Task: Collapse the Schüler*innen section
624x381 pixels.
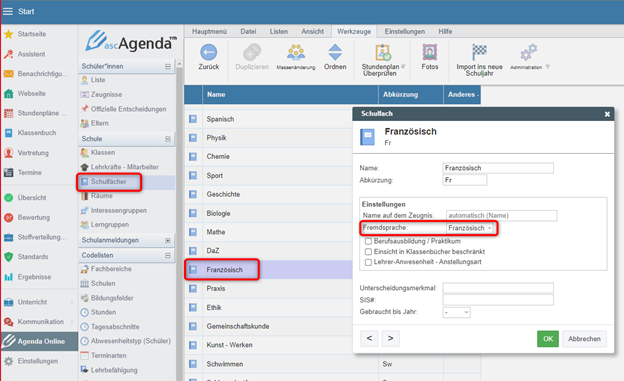Action: 168,66
